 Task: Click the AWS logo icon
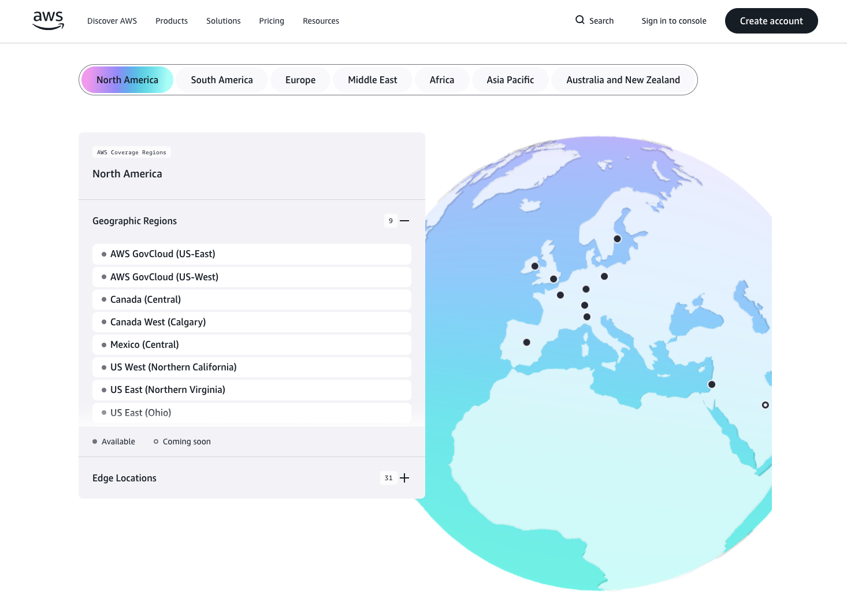[49, 21]
